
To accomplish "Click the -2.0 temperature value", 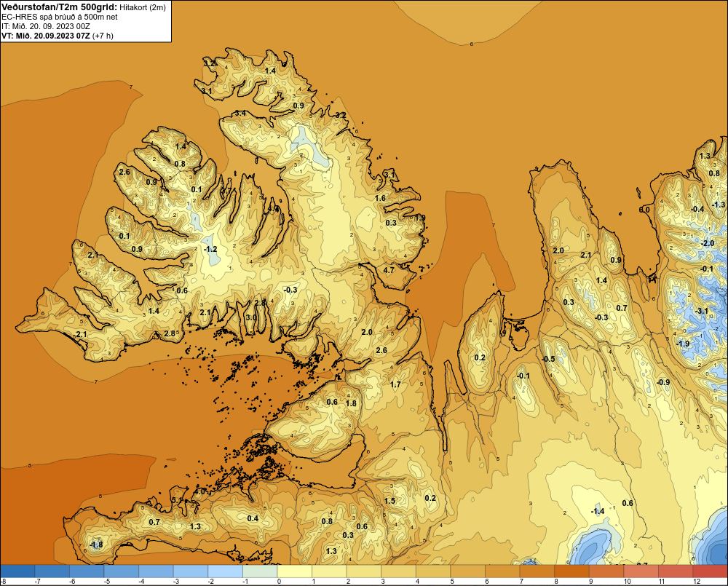I will (x=707, y=243).
